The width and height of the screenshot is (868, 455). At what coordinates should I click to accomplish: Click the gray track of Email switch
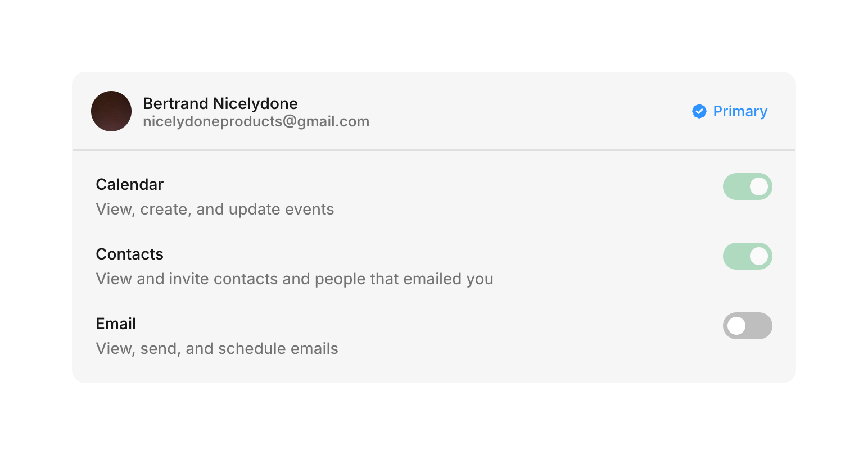(760, 326)
